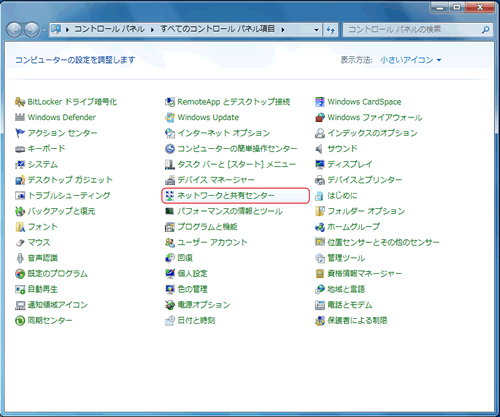Open the 地域と言語 link
The height and width of the screenshot is (417, 500).
346,289
